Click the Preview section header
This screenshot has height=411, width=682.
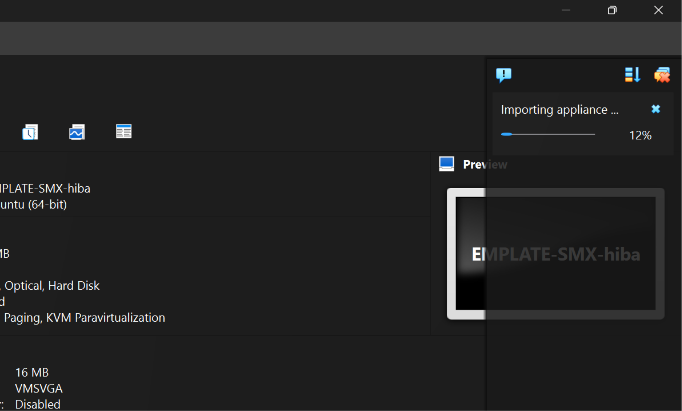(x=485, y=164)
